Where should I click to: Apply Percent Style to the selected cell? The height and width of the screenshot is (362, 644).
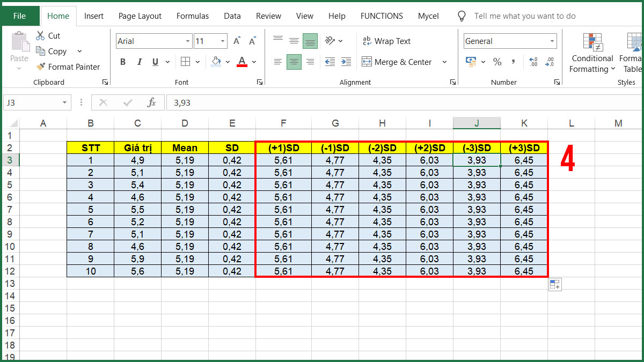pos(497,62)
